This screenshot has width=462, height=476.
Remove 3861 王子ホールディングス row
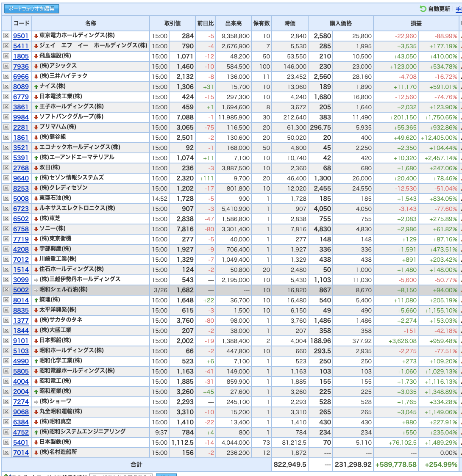6,107
